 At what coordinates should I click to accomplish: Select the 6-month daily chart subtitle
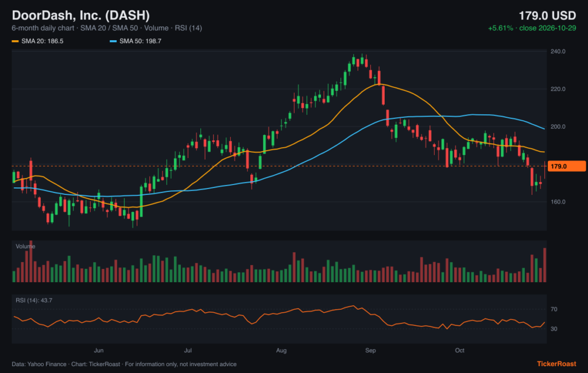[107, 28]
